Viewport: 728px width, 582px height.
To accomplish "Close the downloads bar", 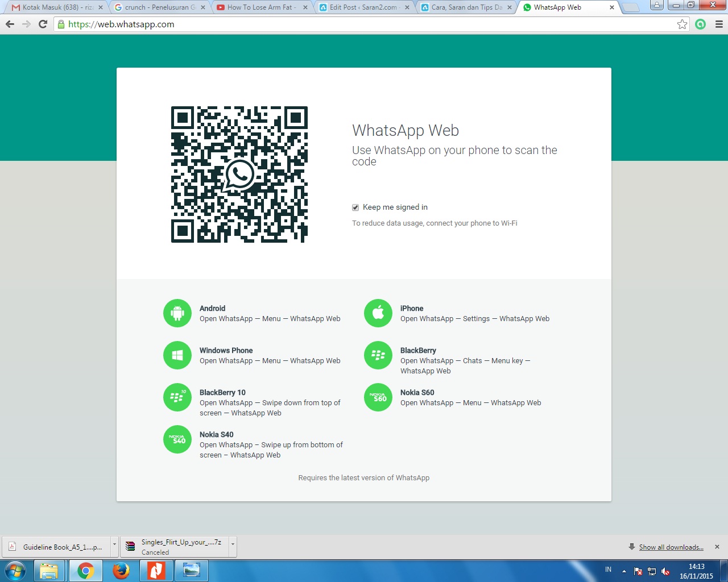I will (717, 547).
